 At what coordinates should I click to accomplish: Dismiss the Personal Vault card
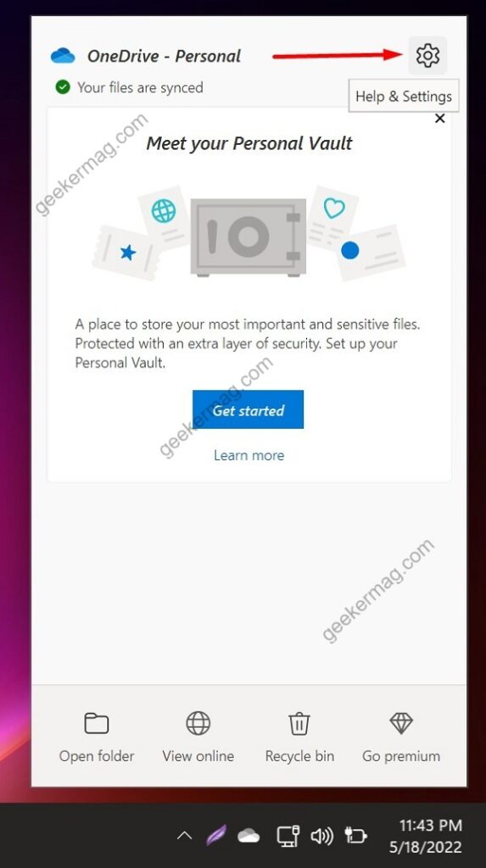[440, 119]
